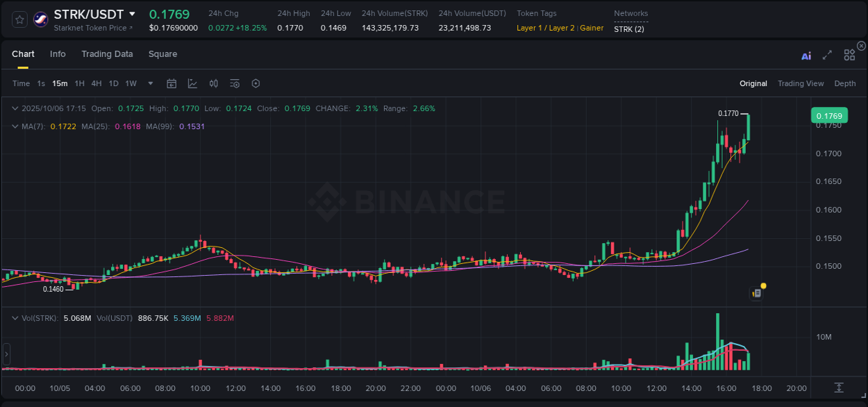Open the indicator list settings icon
Screen dimensions: 868x407
pyautogui.click(x=234, y=83)
